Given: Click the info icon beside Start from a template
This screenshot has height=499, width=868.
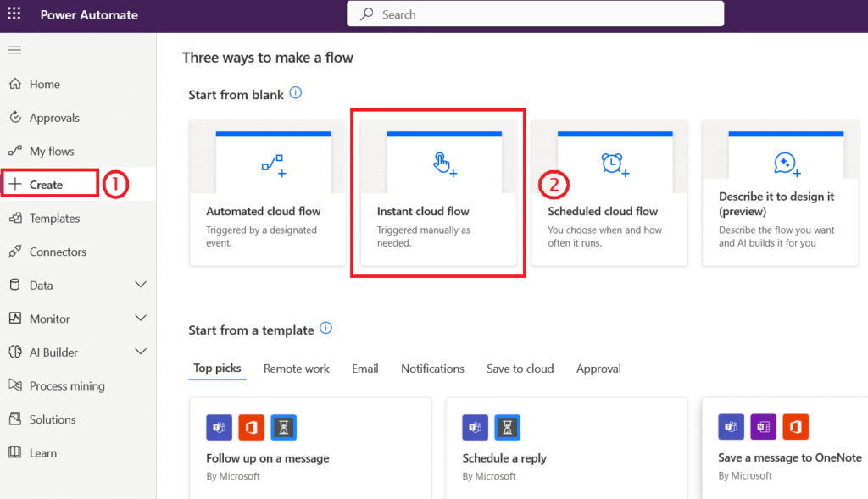Looking at the screenshot, I should click(x=325, y=329).
